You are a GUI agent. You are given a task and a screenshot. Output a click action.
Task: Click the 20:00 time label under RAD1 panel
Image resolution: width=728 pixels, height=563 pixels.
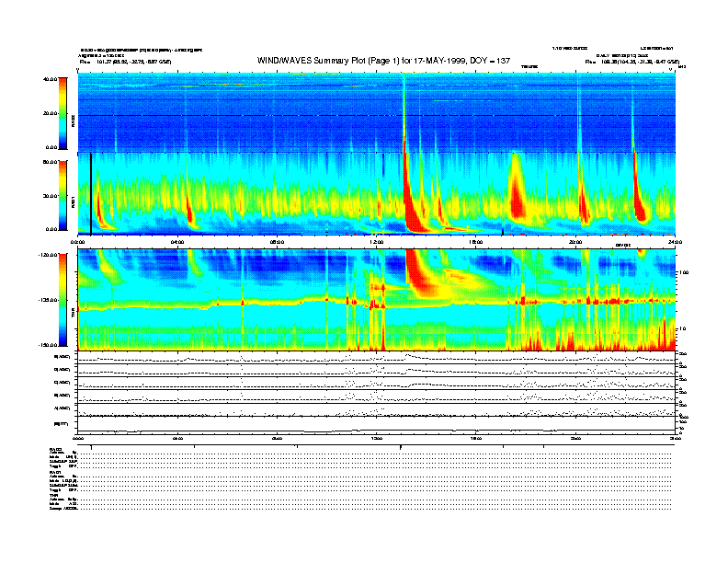click(575, 242)
